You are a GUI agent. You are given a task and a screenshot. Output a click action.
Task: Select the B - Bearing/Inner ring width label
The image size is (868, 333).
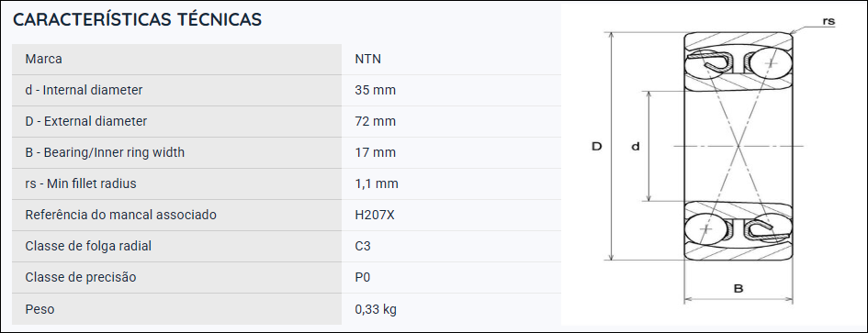106,152
